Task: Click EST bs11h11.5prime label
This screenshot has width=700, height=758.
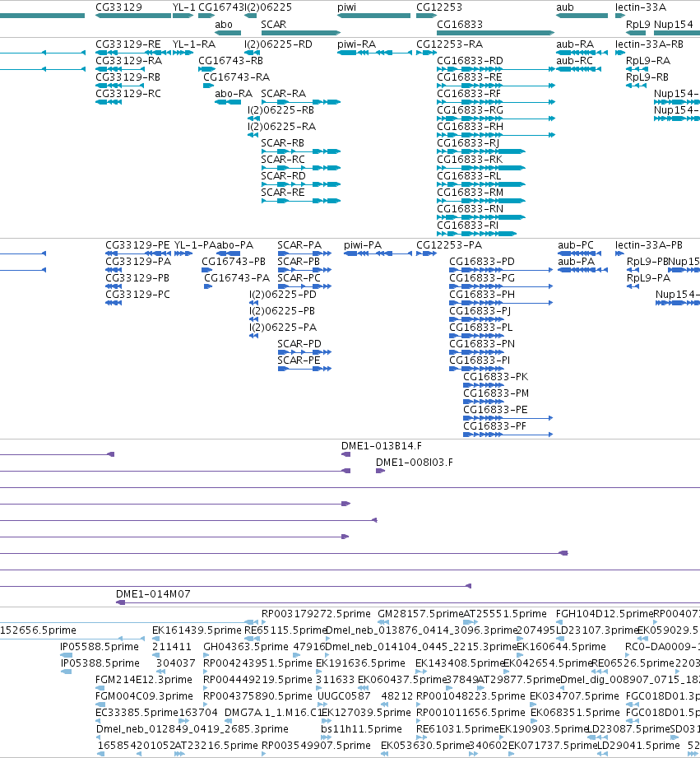Action: tap(361, 728)
